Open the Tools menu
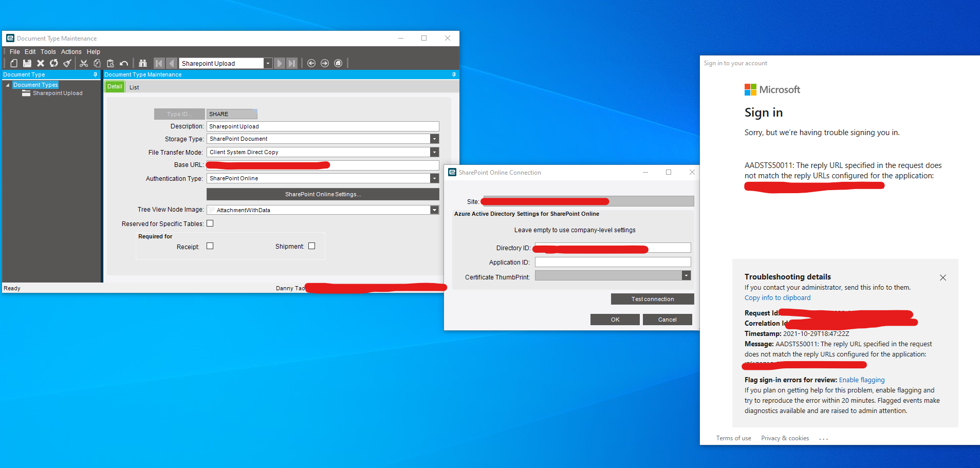 click(48, 52)
